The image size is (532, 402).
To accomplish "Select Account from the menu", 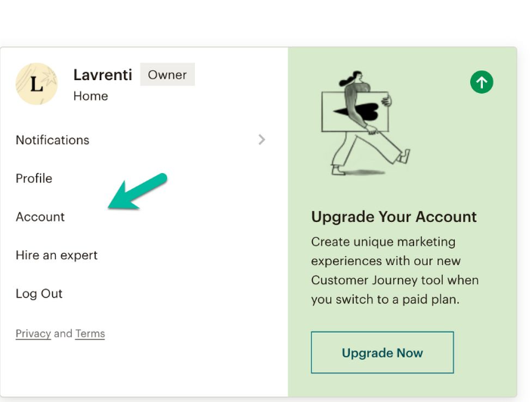I will pyautogui.click(x=40, y=217).
